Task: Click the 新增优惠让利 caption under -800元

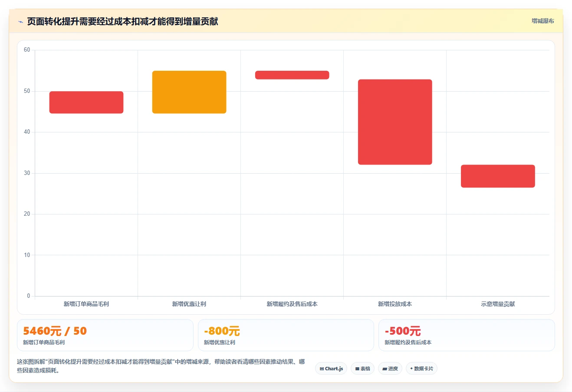Action: point(220,343)
